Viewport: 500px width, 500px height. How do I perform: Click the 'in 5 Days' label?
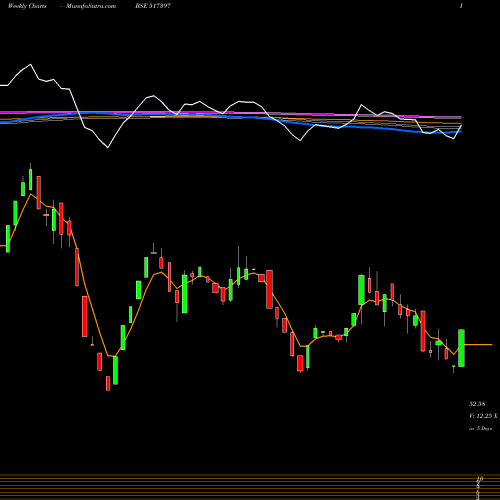481,429
